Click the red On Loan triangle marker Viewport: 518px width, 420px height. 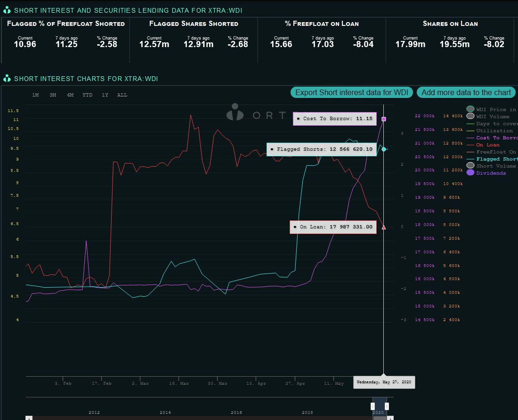pyautogui.click(x=383, y=227)
